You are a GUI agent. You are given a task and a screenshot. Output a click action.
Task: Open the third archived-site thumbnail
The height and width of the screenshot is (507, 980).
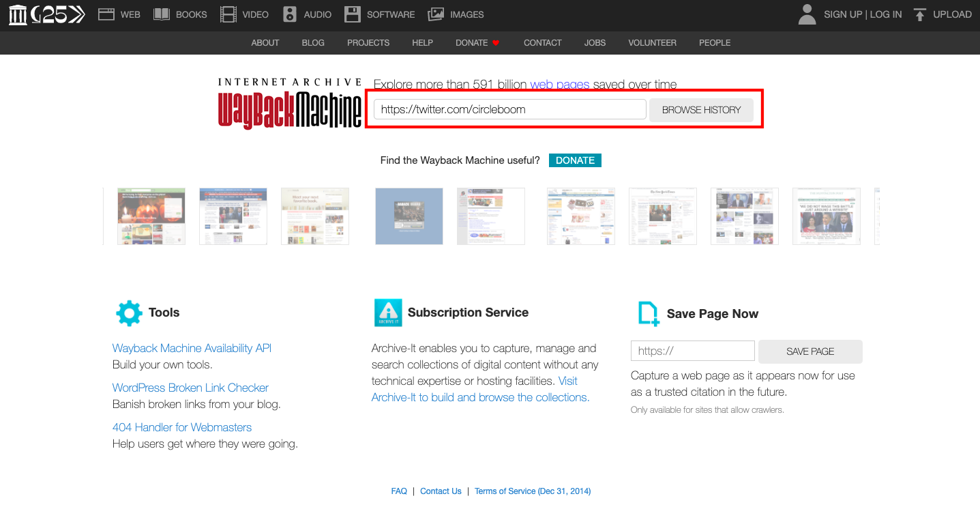click(315, 216)
